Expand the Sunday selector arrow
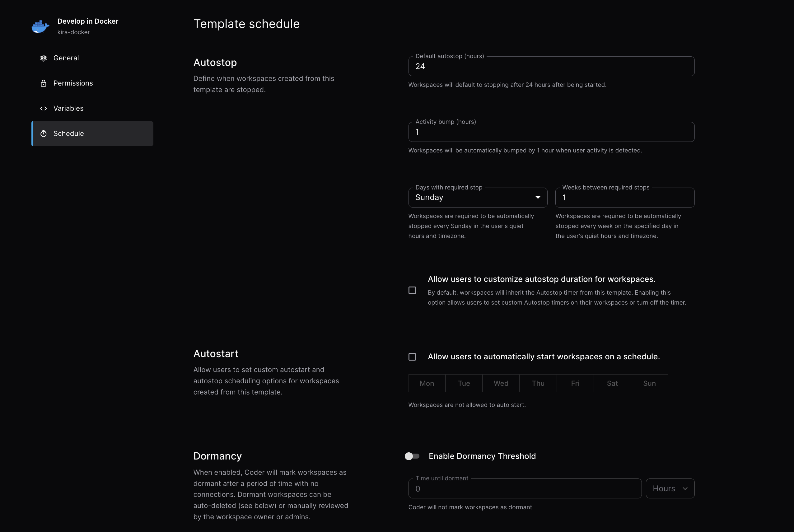794x532 pixels. [x=538, y=197]
